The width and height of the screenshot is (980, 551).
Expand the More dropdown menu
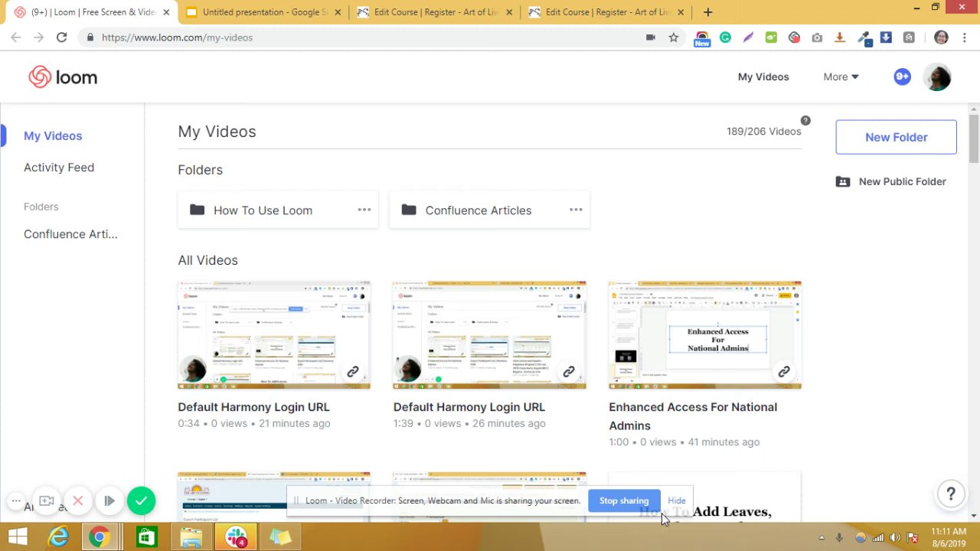coord(841,77)
